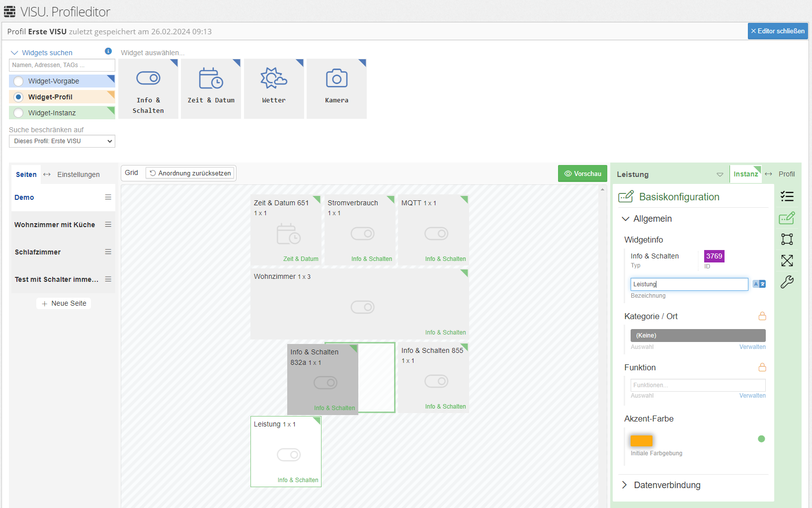Select the Widget-Vorgabe radio button
Screen dimensions: 812x508
pos(18,81)
